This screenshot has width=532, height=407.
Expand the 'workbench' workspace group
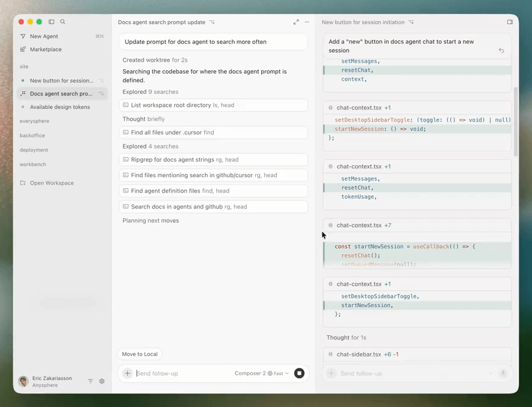pyautogui.click(x=33, y=164)
